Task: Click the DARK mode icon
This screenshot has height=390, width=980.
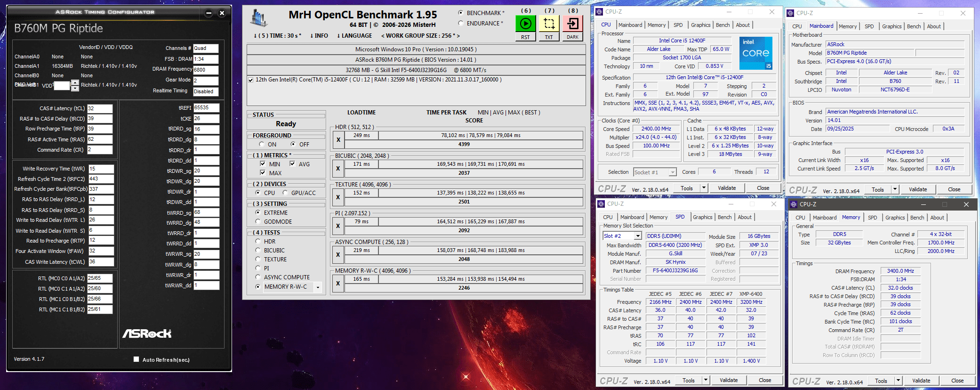Action: click(572, 24)
